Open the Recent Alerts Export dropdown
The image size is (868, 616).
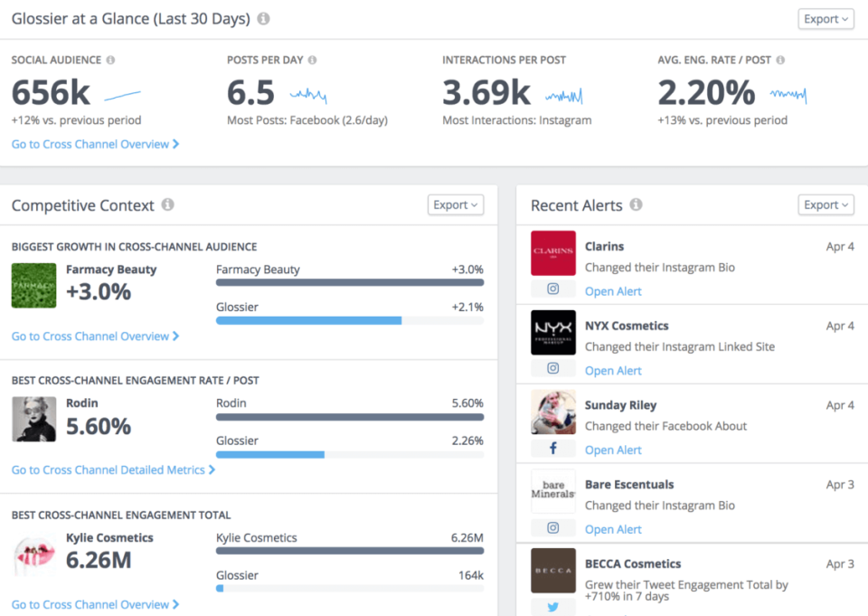[x=826, y=205]
